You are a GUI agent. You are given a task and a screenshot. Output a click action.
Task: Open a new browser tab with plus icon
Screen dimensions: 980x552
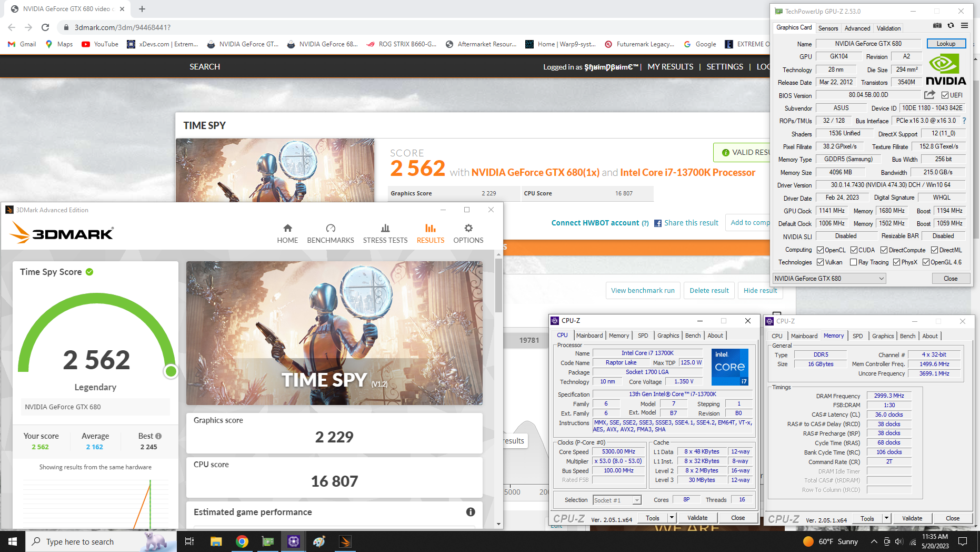coord(142,9)
